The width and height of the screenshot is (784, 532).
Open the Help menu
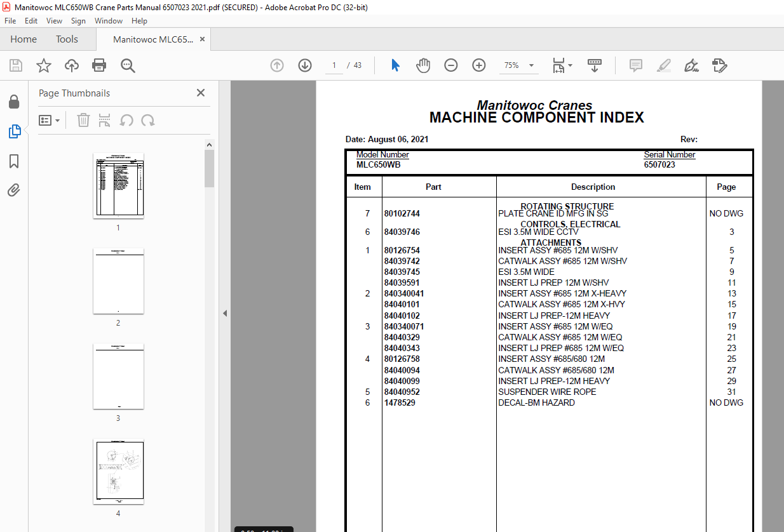pos(139,21)
